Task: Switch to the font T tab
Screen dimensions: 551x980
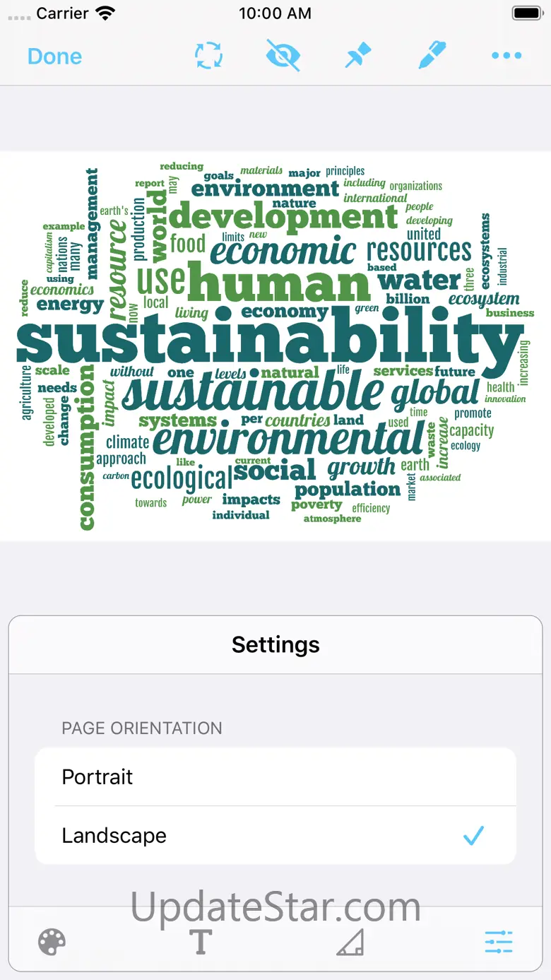Action: (201, 942)
